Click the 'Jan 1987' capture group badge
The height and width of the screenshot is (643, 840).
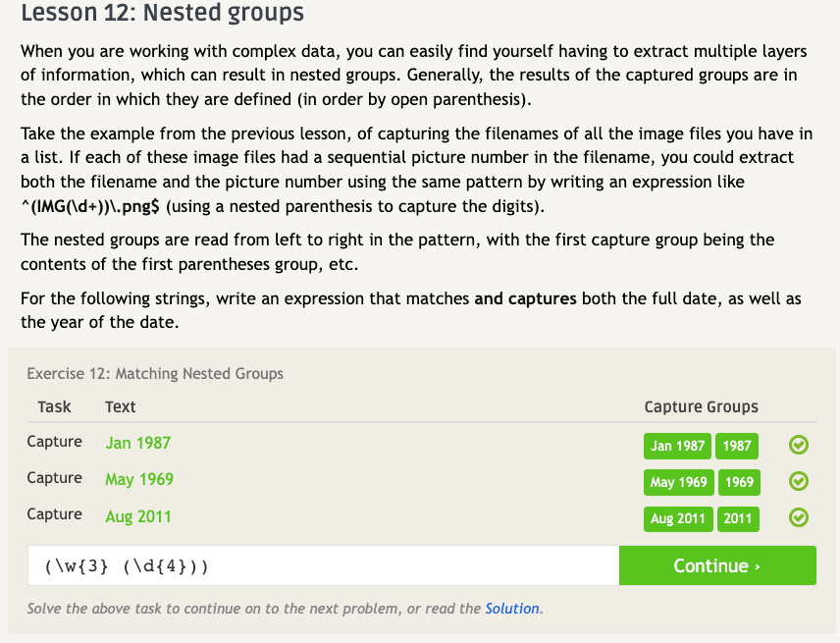coord(677,446)
